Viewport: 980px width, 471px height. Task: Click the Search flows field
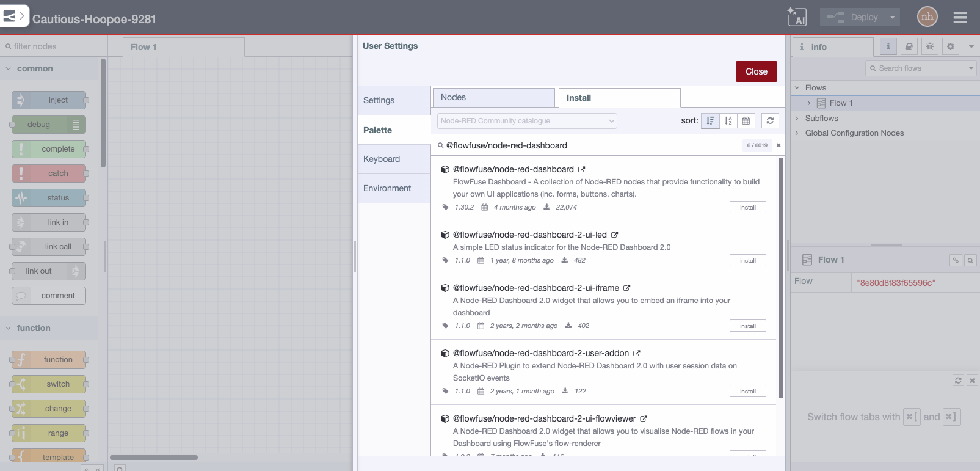916,68
